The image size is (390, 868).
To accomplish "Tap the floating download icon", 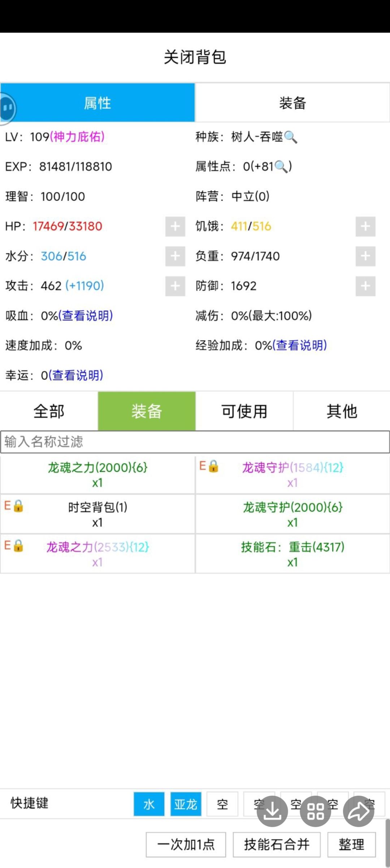I will [x=272, y=811].
